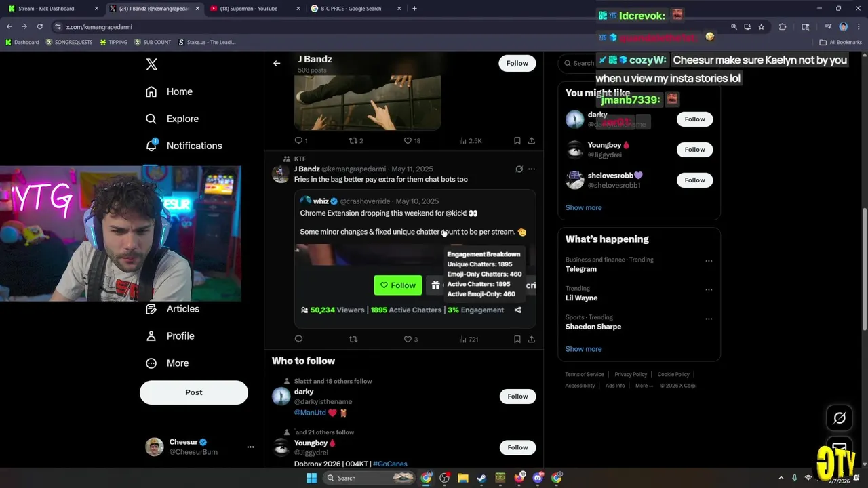Click the taskbar Search box
The width and height of the screenshot is (868, 488).
point(370,478)
